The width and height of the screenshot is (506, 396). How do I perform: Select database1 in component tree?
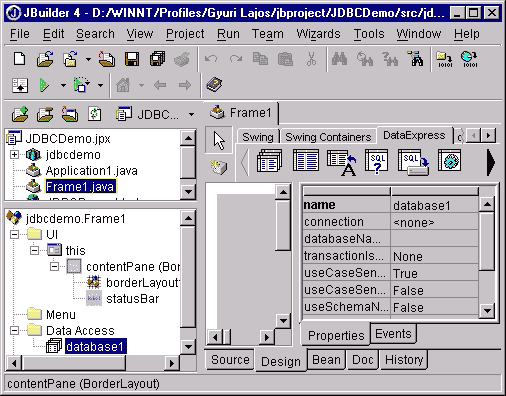click(x=95, y=347)
